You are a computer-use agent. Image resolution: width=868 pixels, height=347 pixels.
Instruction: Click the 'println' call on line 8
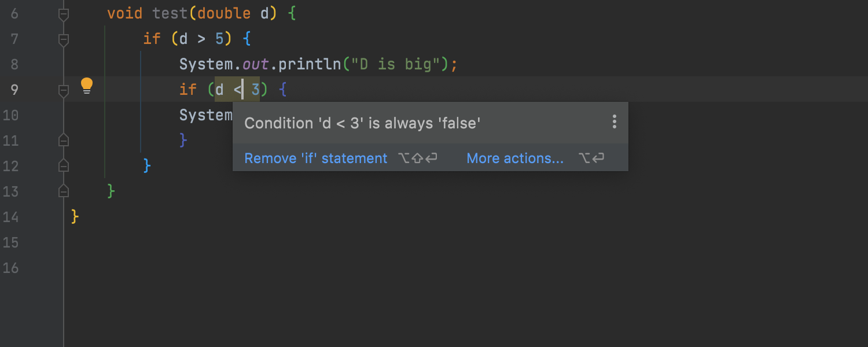point(310,64)
